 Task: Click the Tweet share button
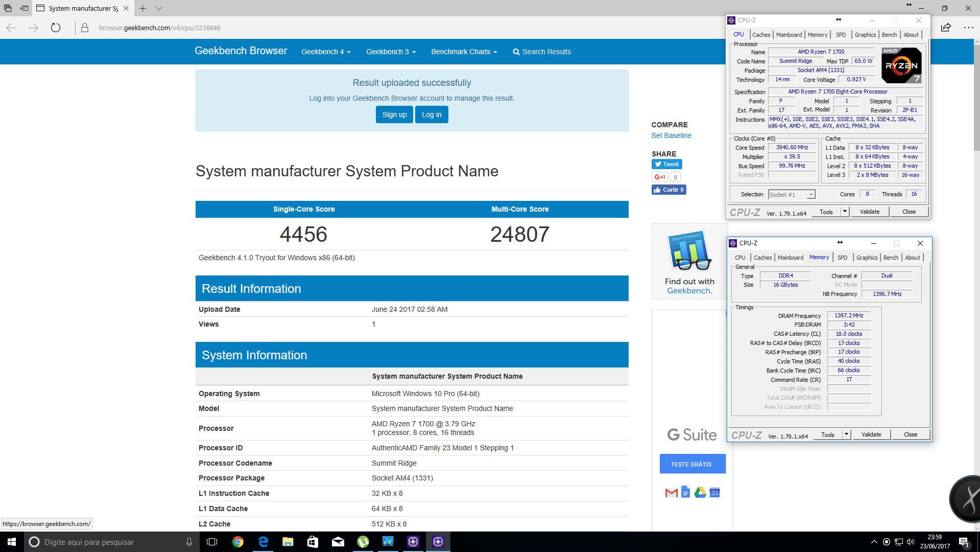click(666, 164)
